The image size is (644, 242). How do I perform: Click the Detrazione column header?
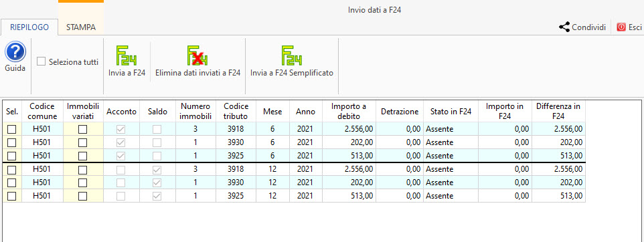click(x=400, y=111)
